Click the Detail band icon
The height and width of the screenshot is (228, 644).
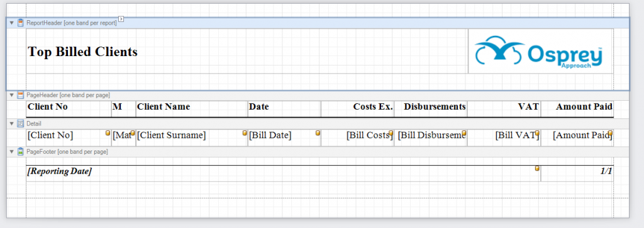click(21, 123)
